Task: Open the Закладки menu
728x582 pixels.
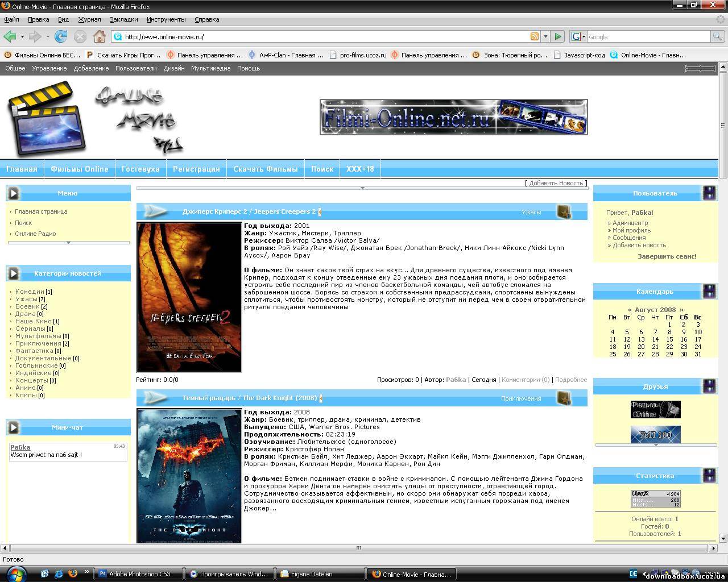Action: 124,19
